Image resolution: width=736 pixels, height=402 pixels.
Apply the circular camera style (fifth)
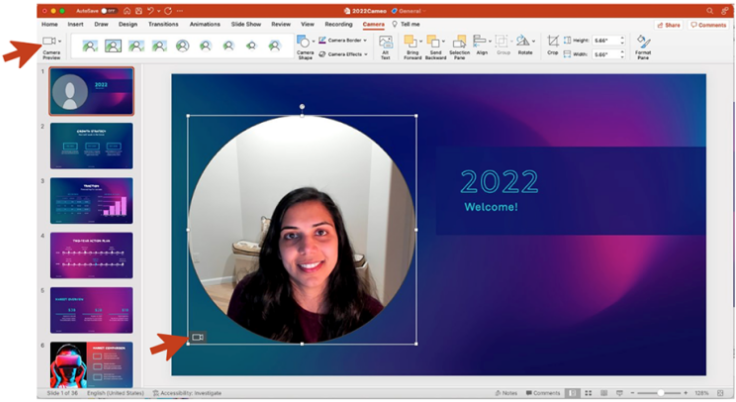182,46
